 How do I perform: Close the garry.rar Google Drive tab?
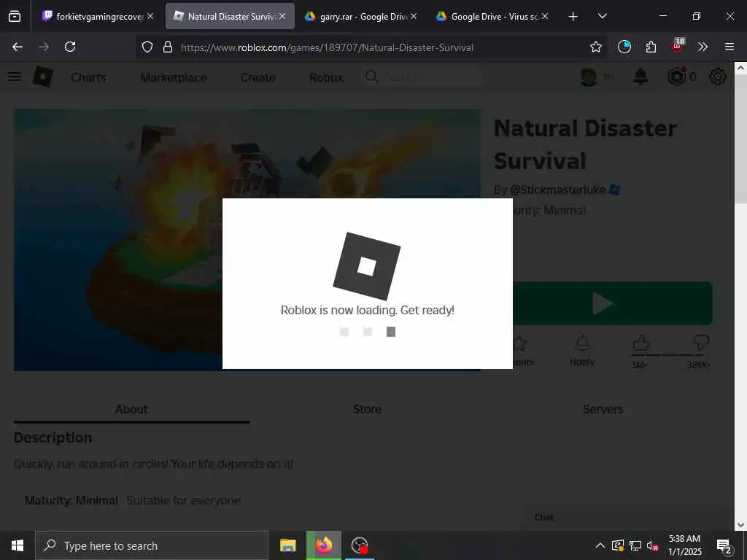tap(414, 16)
